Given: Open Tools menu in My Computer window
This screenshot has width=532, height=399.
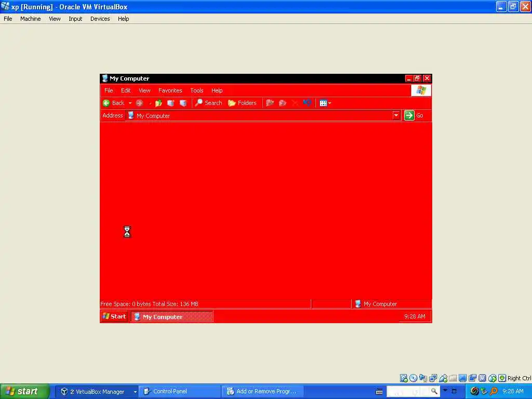Looking at the screenshot, I should 197,90.
